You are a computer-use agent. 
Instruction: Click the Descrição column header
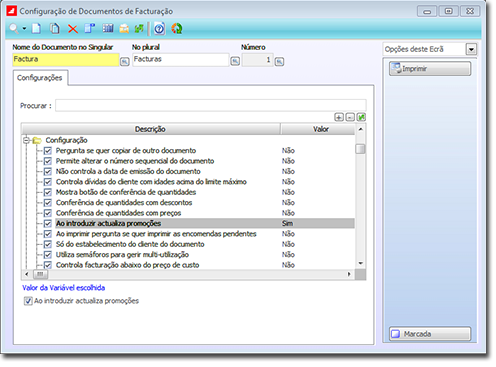point(150,129)
